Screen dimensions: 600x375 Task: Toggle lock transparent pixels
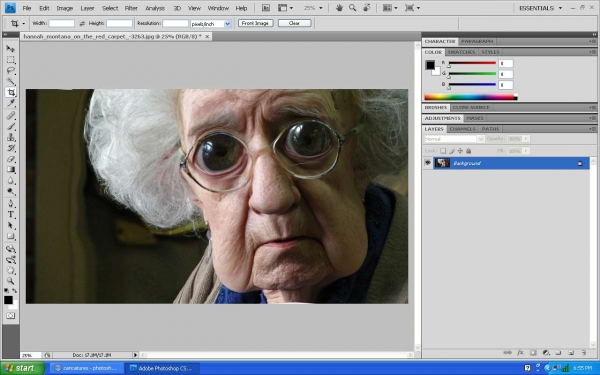443,151
